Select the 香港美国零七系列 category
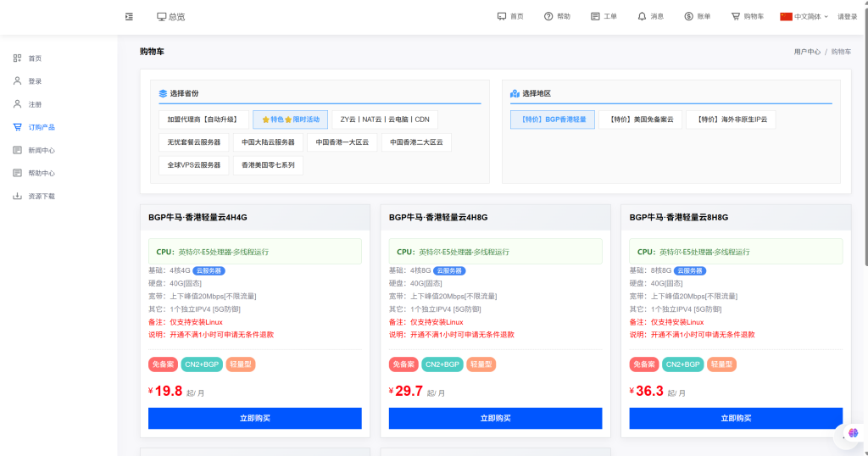 pyautogui.click(x=268, y=165)
